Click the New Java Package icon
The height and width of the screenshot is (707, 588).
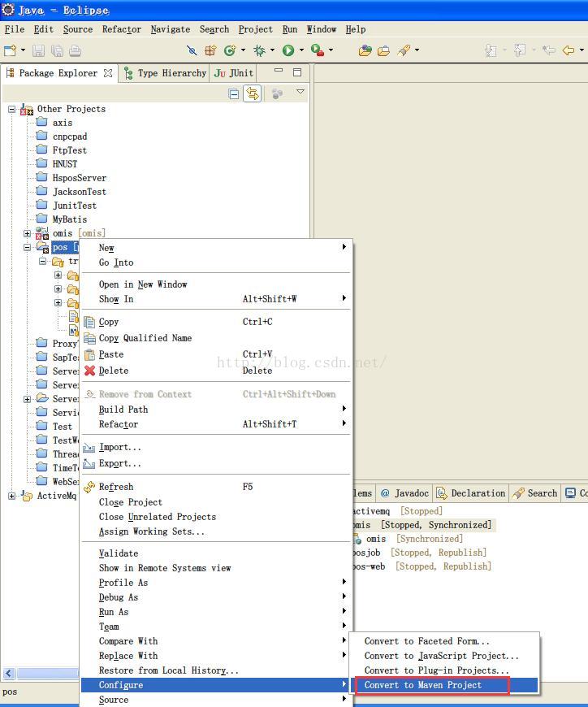coord(210,50)
